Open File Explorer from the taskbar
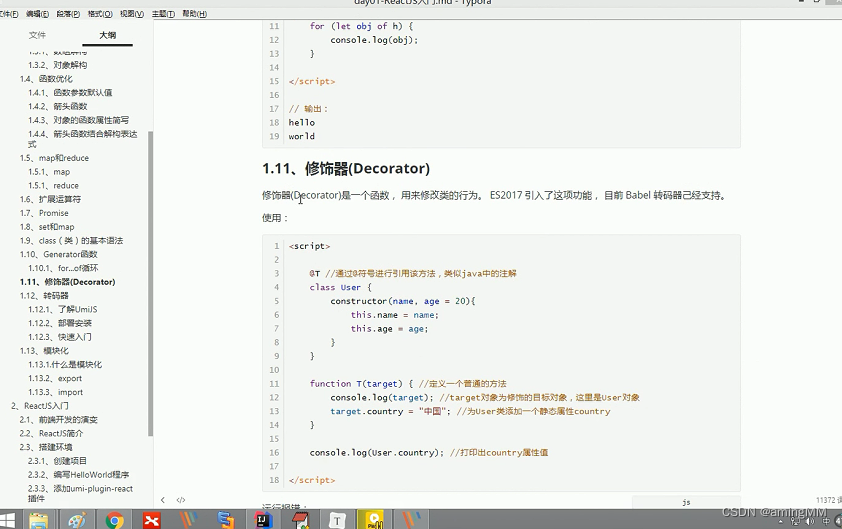This screenshot has width=842, height=529. (x=39, y=520)
